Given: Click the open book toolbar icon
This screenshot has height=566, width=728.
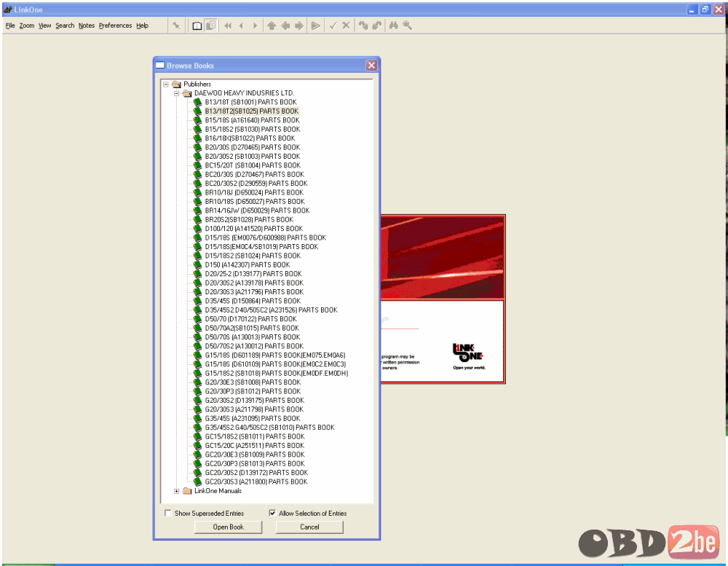Looking at the screenshot, I should tap(197, 25).
